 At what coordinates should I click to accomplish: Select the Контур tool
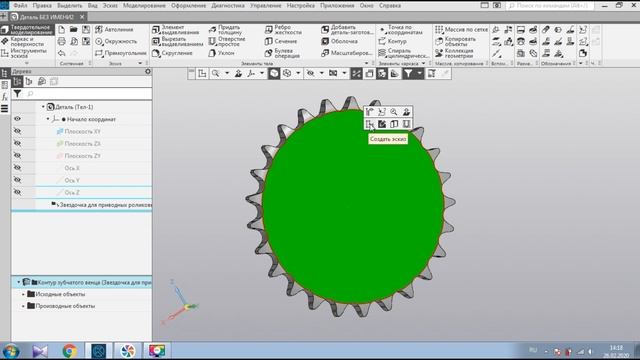pyautogui.click(x=392, y=41)
